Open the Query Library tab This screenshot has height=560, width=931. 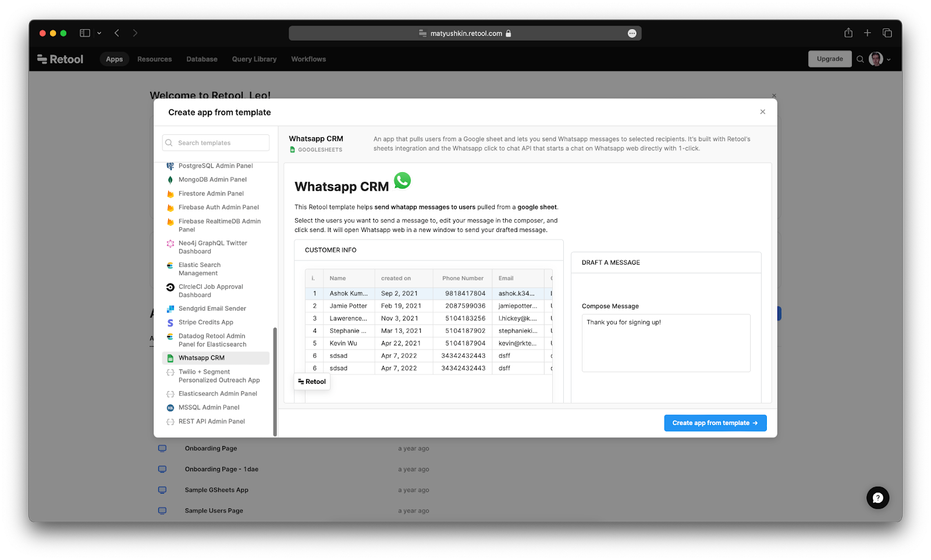pyautogui.click(x=254, y=59)
